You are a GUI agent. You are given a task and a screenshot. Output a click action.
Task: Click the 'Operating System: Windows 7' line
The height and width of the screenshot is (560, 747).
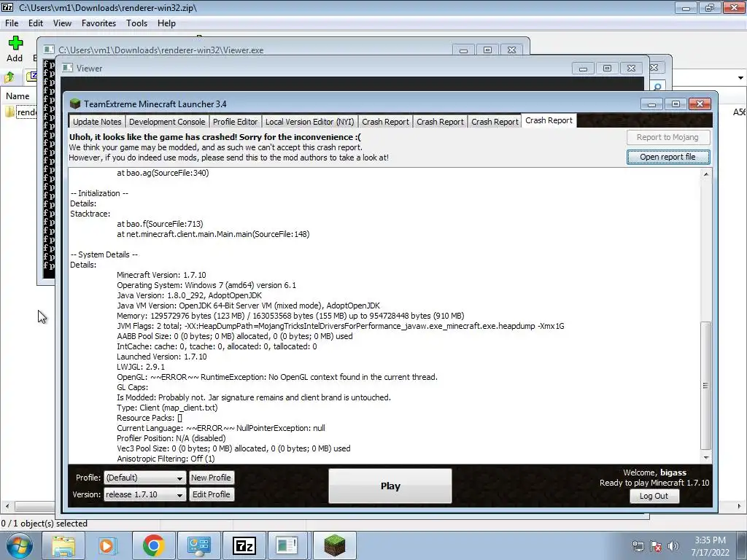pyautogui.click(x=206, y=285)
